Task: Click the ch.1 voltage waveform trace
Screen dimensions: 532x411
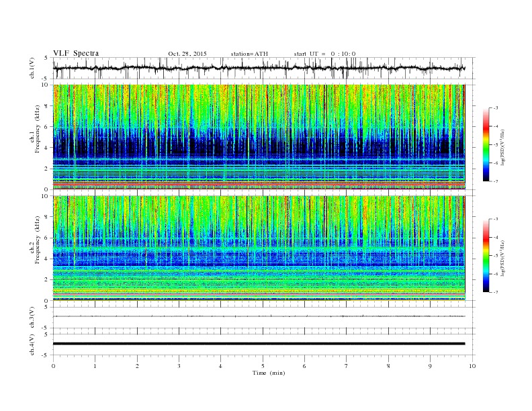Action: [x=259, y=68]
